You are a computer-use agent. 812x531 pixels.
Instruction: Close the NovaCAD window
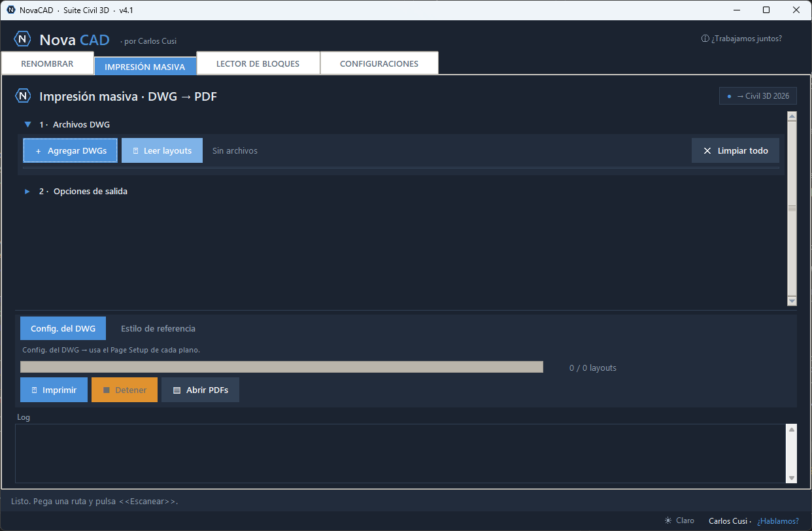796,10
